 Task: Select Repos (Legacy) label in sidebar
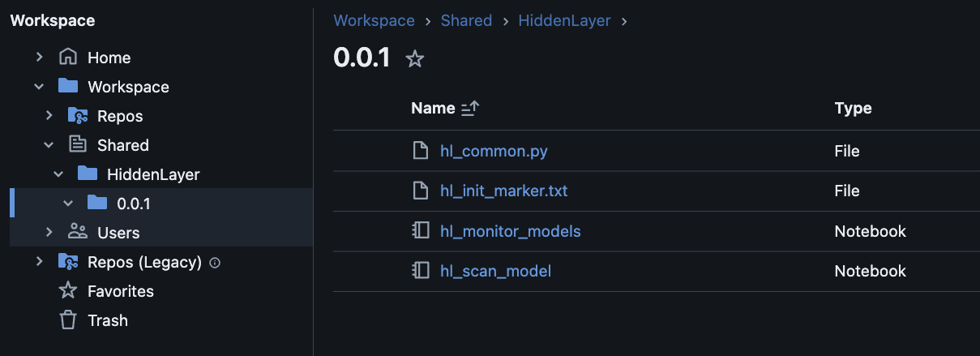[x=144, y=262]
